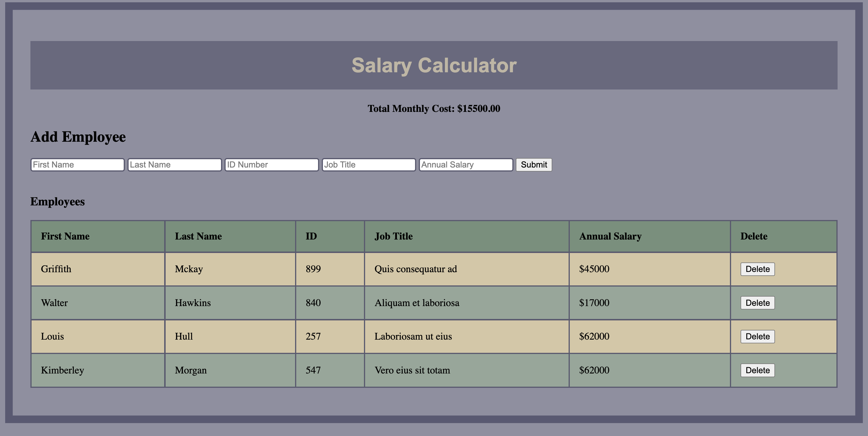Image resolution: width=868 pixels, height=436 pixels.
Task: Click the Employees section heading
Action: click(57, 201)
